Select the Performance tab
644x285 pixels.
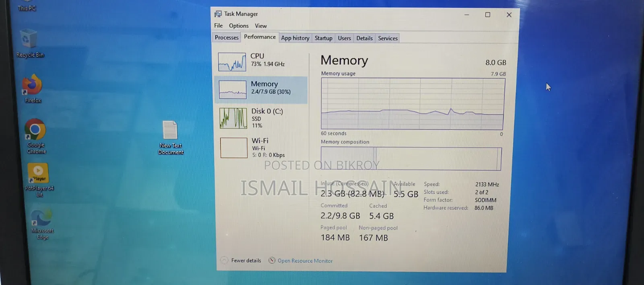(260, 37)
